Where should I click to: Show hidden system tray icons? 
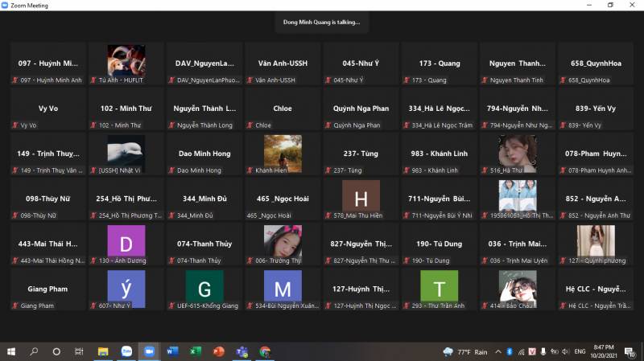click(x=498, y=351)
